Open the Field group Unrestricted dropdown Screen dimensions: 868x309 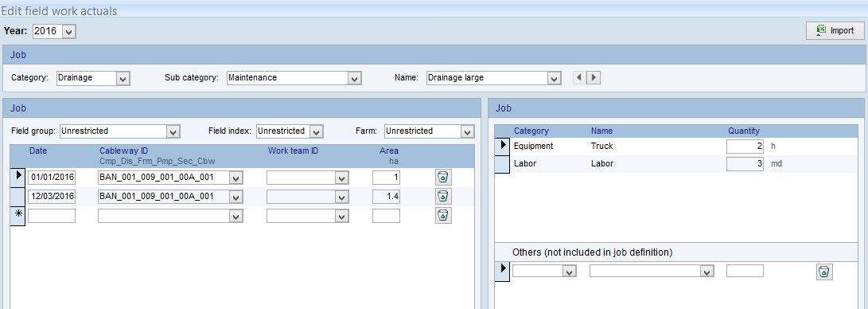[x=173, y=131]
